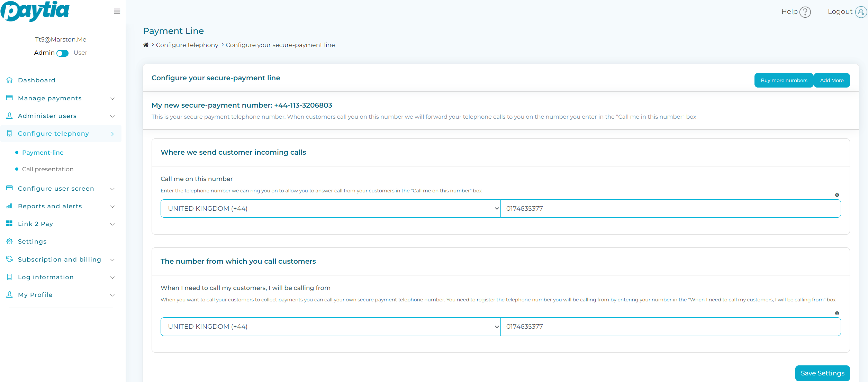Click the Help link
Image resolution: width=868 pixels, height=382 pixels.
789,12
